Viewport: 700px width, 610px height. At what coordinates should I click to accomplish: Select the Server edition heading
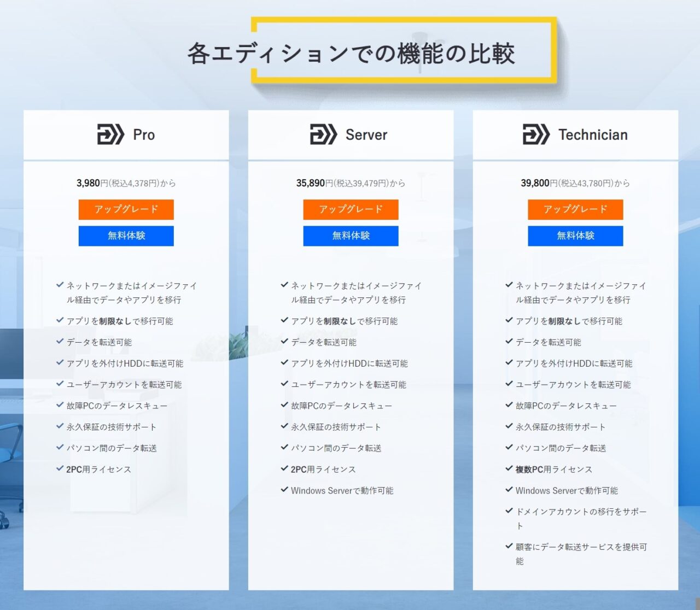coord(366,135)
